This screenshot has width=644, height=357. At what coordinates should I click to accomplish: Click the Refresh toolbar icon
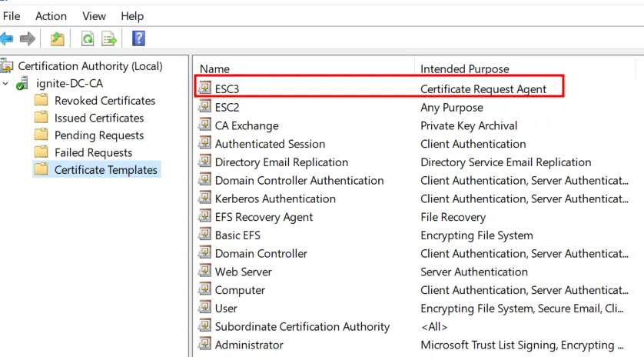point(88,38)
